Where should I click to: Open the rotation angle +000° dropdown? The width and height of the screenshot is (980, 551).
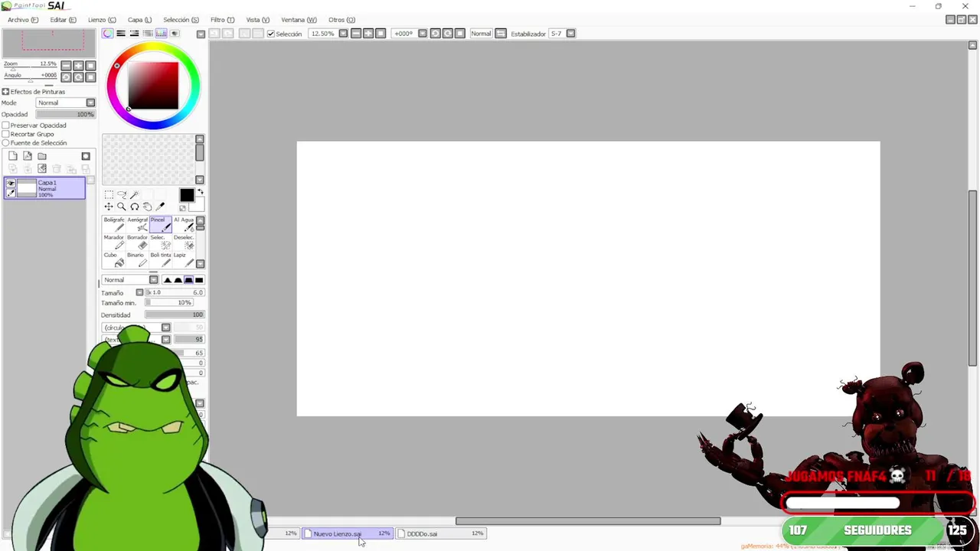click(422, 34)
